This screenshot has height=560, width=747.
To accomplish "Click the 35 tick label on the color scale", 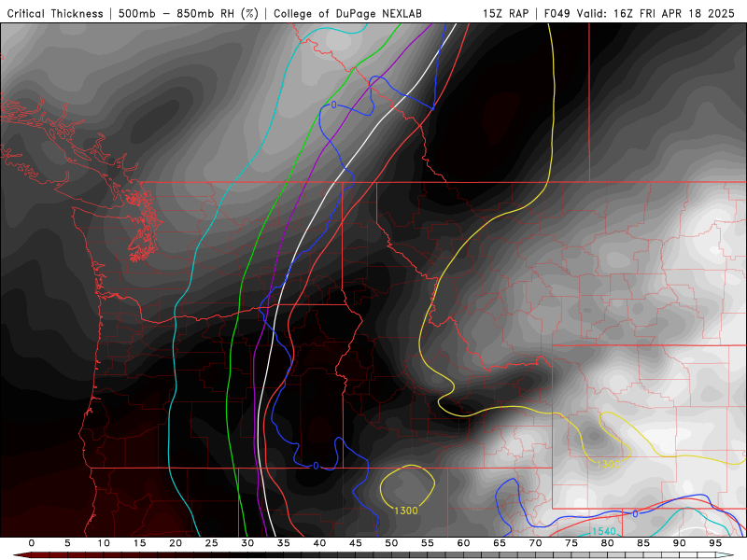I will [x=284, y=543].
